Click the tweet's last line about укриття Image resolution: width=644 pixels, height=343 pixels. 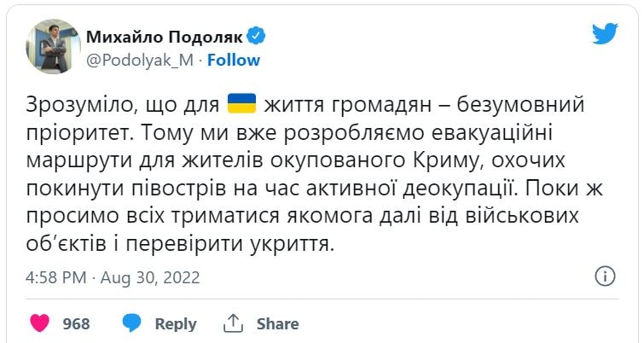pyautogui.click(x=180, y=245)
